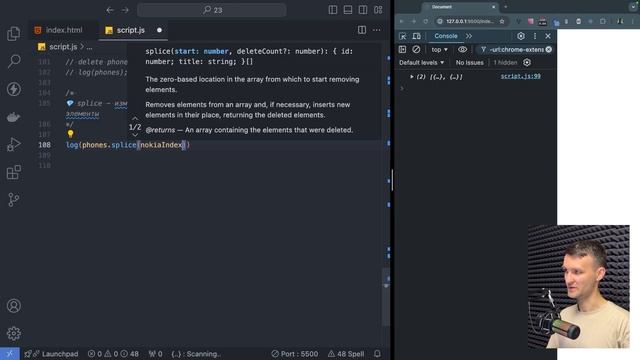The image size is (640, 360).
Task: Toggle the device toolbar in DevTools
Action: (416, 36)
